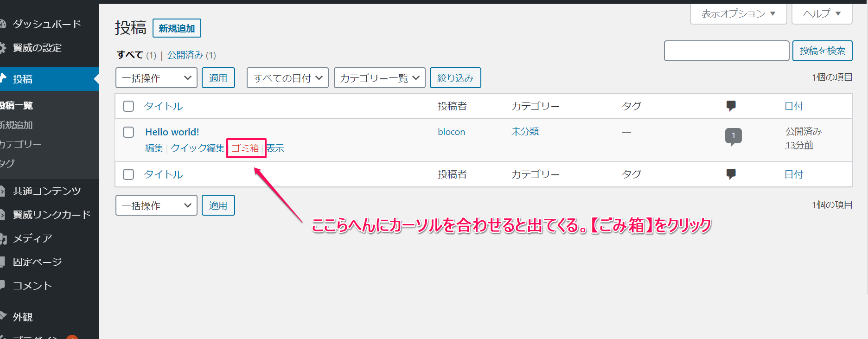Click the comment count bubble showing 1
Screen dimensions: 868x339
(733, 136)
